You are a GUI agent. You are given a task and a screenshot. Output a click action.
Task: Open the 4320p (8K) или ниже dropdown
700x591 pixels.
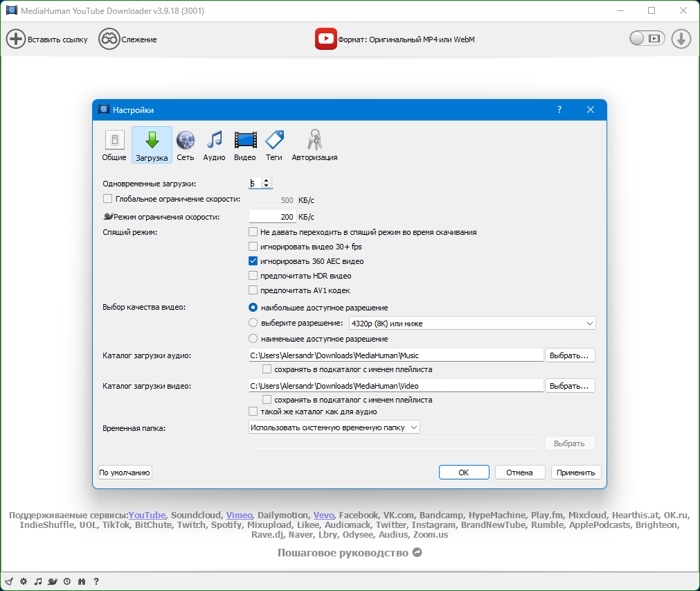[x=472, y=323]
